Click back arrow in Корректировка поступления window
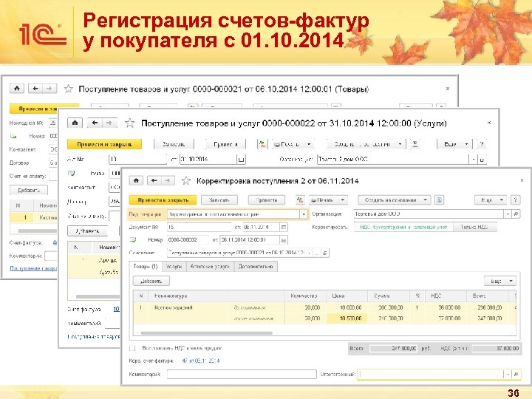The height and width of the screenshot is (399, 532). click(154, 181)
